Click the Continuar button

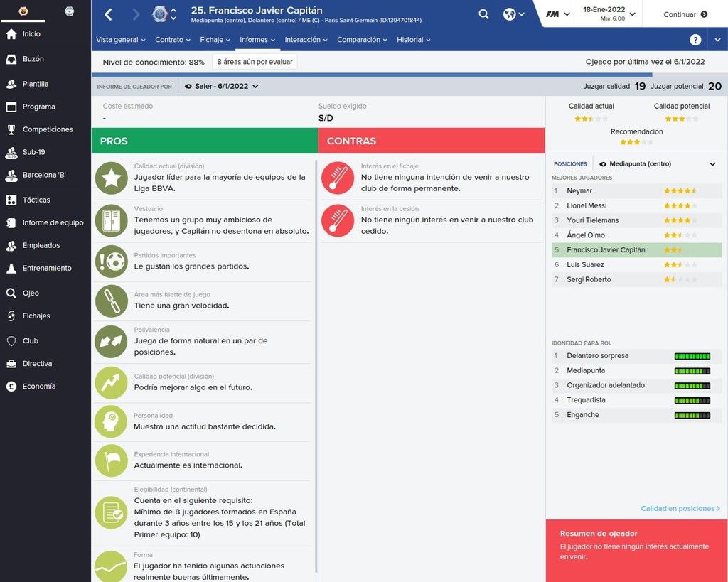[685, 14]
